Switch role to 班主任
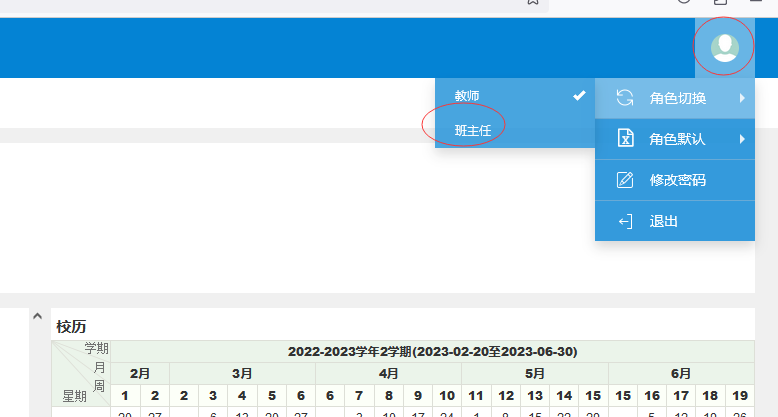778x417 pixels. click(473, 130)
